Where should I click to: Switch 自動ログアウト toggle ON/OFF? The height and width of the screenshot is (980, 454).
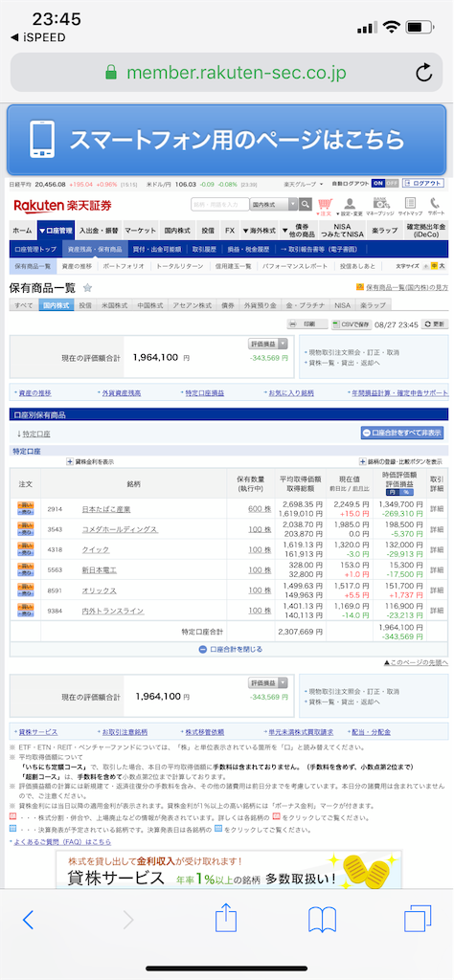point(385,184)
